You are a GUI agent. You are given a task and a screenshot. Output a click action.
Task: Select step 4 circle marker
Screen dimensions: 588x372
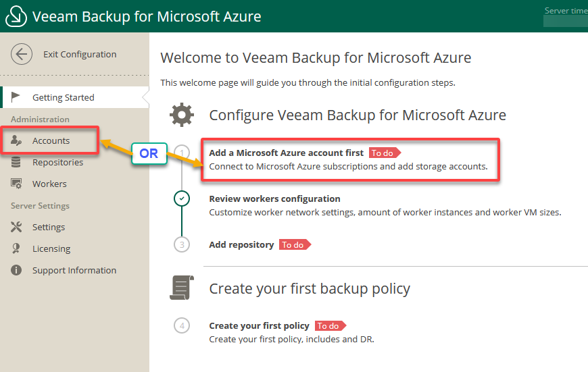(182, 325)
